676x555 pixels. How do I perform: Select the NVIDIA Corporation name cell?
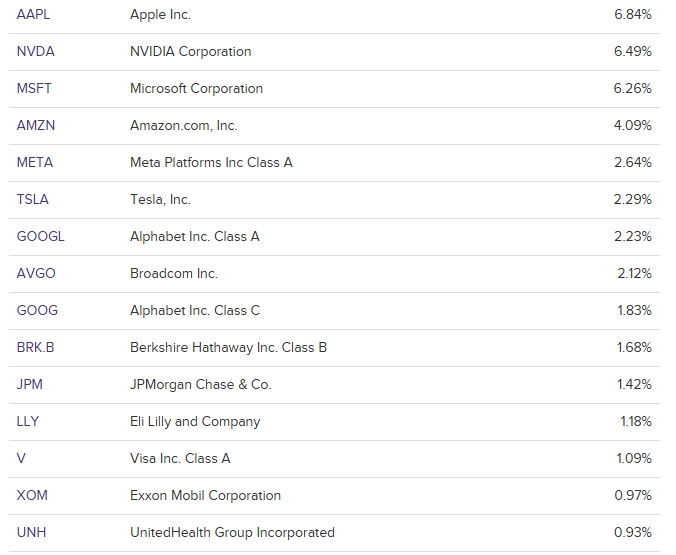click(191, 52)
